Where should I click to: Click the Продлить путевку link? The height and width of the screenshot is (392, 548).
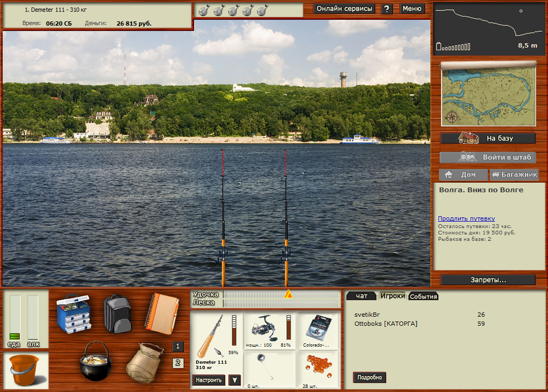tap(466, 218)
